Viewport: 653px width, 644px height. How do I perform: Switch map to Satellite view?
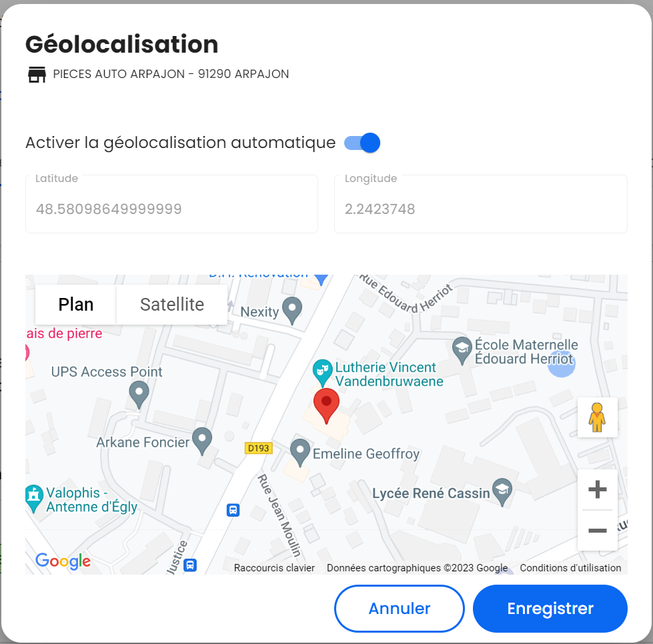point(171,304)
